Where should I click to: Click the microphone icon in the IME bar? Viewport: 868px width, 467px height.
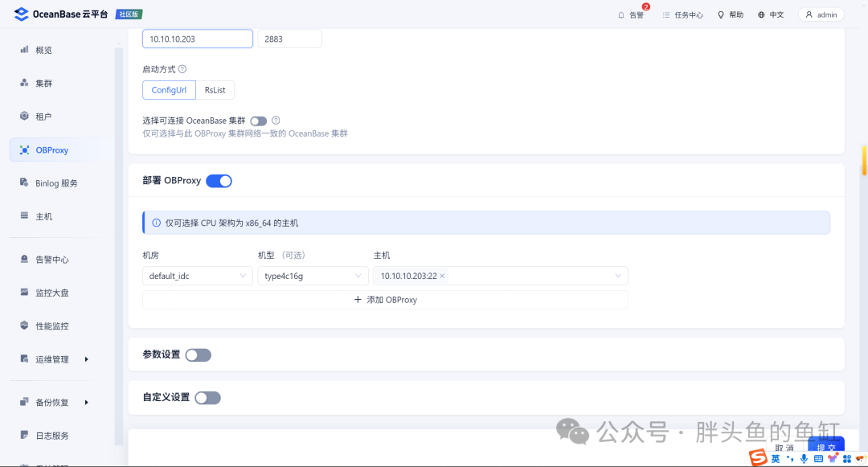pyautogui.click(x=804, y=459)
